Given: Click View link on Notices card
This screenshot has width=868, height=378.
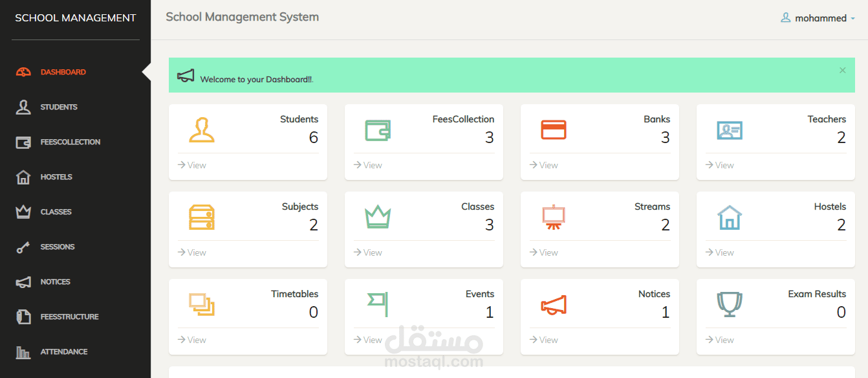Looking at the screenshot, I should pyautogui.click(x=544, y=340).
